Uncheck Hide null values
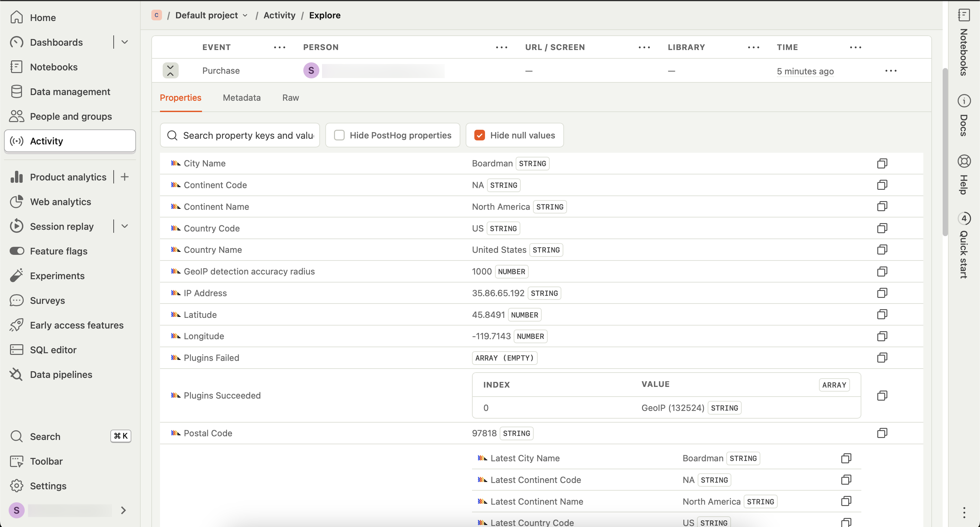 (479, 135)
